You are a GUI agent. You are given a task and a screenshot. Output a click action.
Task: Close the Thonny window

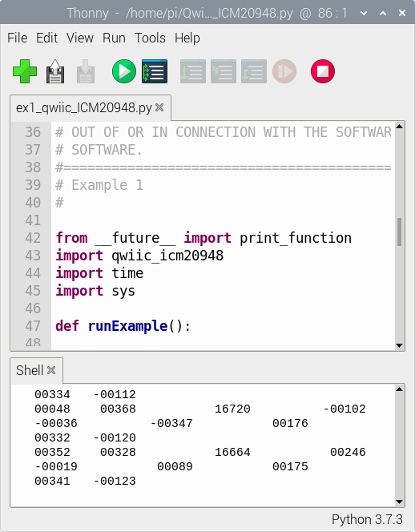pyautogui.click(x=402, y=14)
